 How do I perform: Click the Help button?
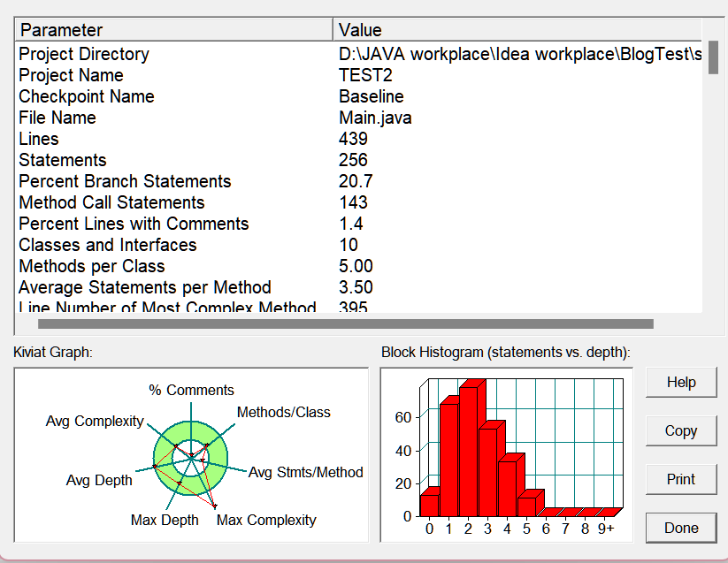tap(681, 383)
